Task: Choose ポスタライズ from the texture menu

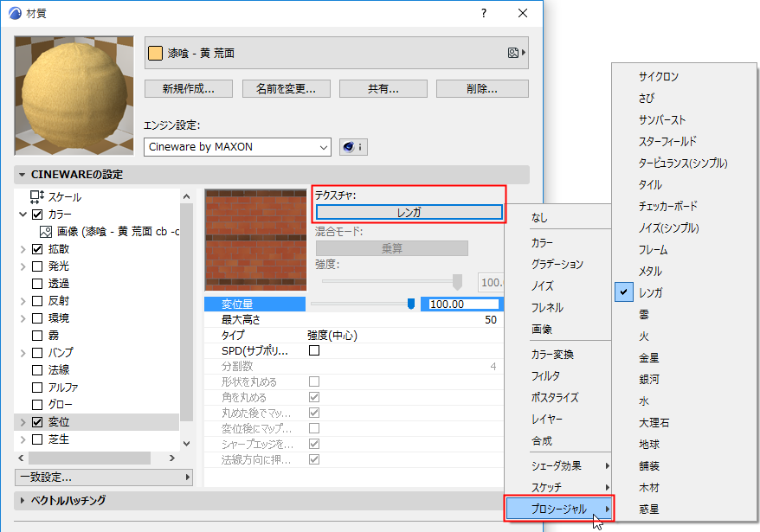Action: tap(558, 397)
